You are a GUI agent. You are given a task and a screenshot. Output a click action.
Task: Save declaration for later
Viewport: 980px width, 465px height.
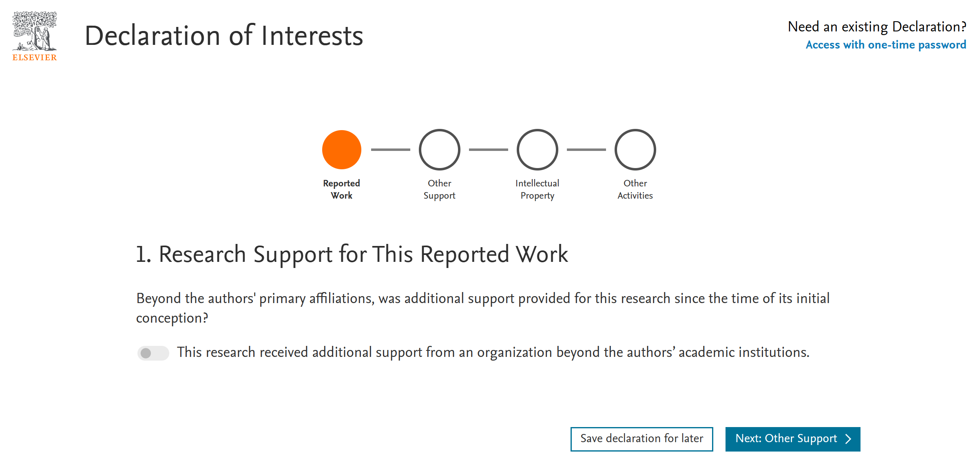(x=642, y=439)
